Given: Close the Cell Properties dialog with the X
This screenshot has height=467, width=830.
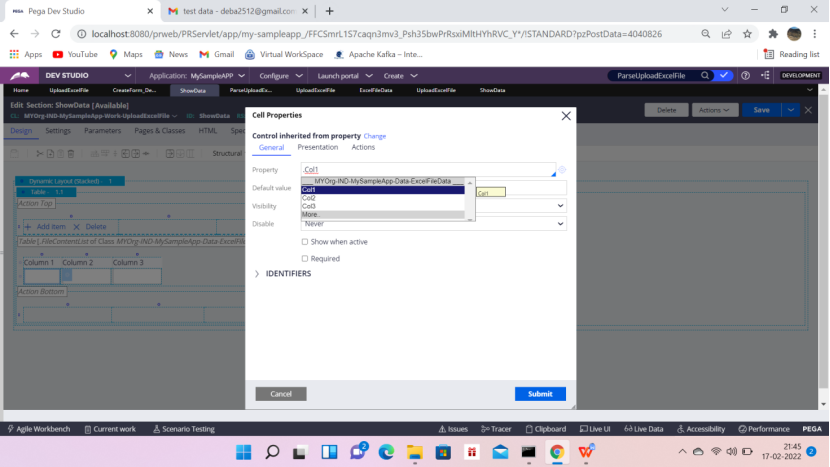Looking at the screenshot, I should (x=566, y=116).
